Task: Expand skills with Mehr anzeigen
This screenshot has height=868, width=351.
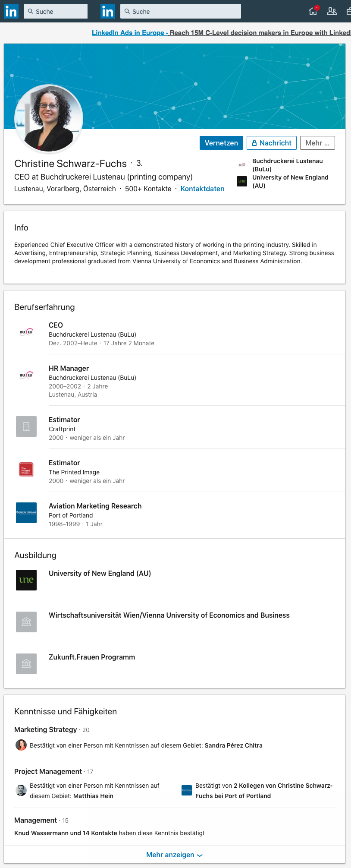Action: (174, 855)
